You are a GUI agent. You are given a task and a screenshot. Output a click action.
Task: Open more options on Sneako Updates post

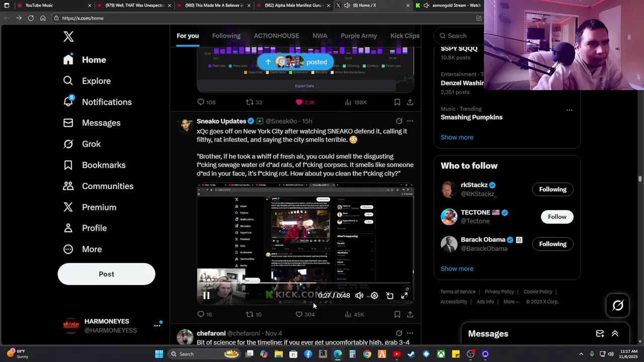[x=410, y=121]
